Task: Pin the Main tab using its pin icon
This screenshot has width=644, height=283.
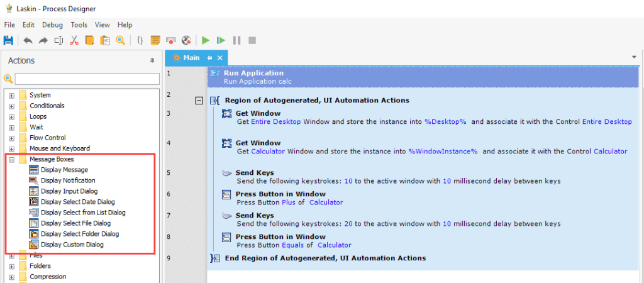Action: pos(210,58)
